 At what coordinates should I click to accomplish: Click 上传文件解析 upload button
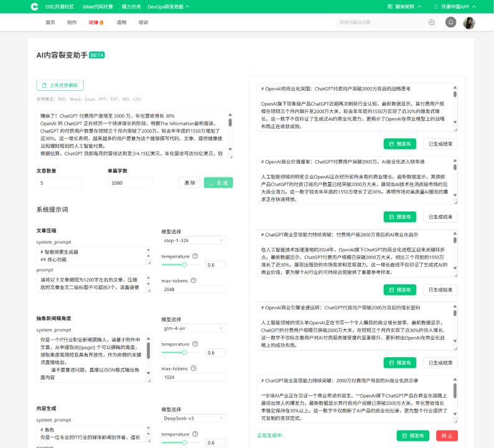click(x=60, y=85)
